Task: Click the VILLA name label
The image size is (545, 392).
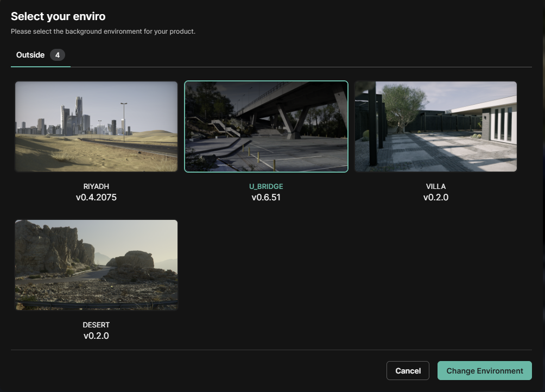Action: pyautogui.click(x=435, y=186)
